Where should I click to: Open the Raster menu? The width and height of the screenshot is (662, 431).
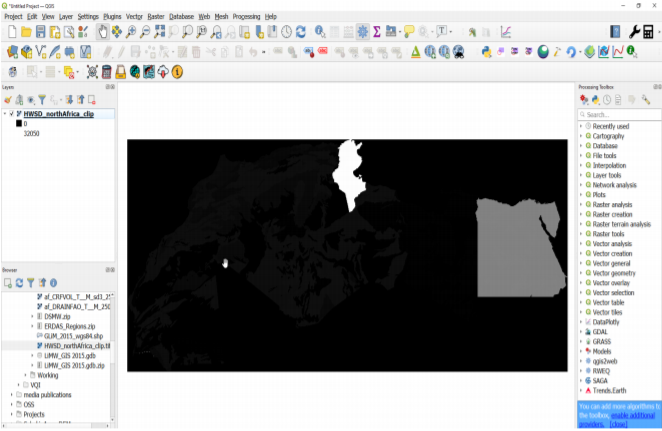tap(156, 16)
